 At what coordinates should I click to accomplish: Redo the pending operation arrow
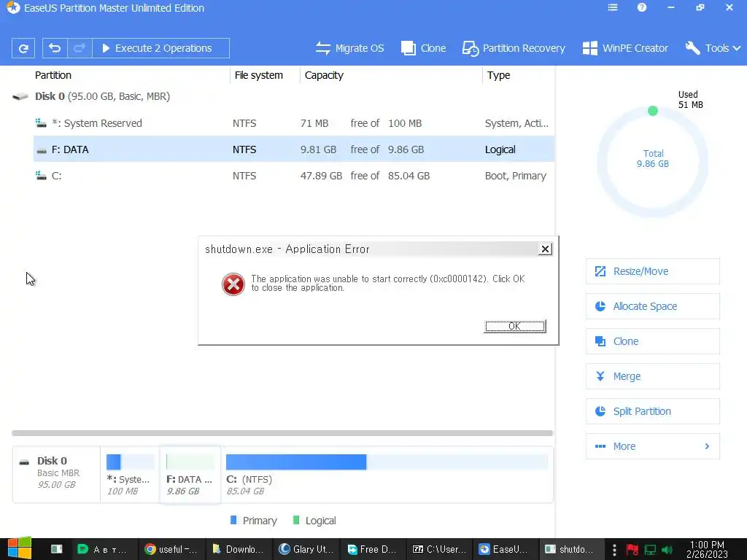pos(80,48)
